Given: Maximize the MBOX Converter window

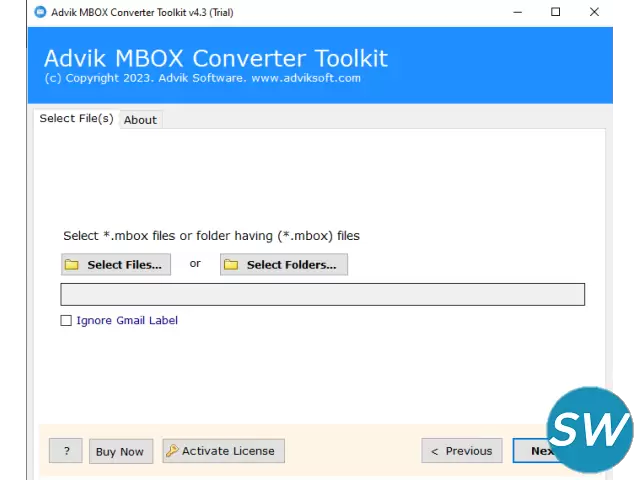Looking at the screenshot, I should coord(556,12).
